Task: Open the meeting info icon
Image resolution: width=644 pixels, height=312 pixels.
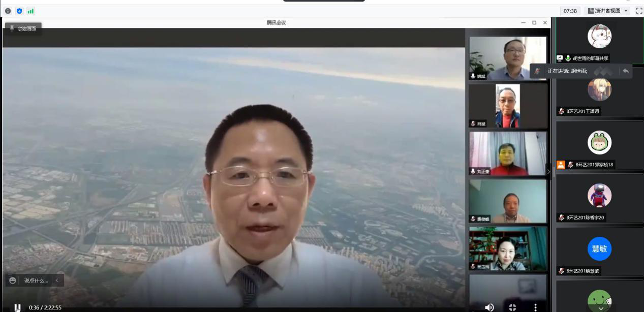Action: [8, 11]
